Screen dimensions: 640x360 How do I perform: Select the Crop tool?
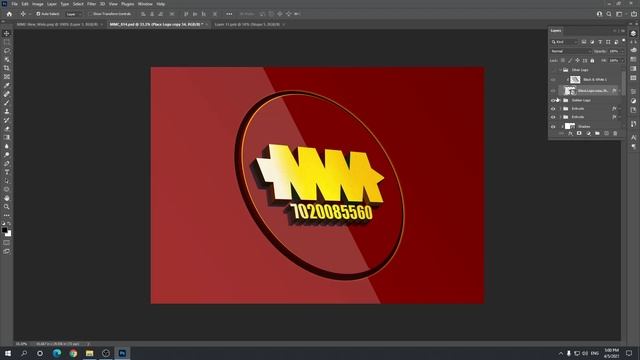(x=7, y=68)
